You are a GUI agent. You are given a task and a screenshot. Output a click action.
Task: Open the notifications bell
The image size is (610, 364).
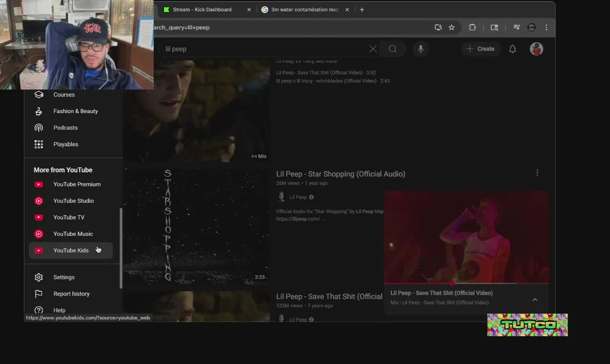(x=512, y=49)
